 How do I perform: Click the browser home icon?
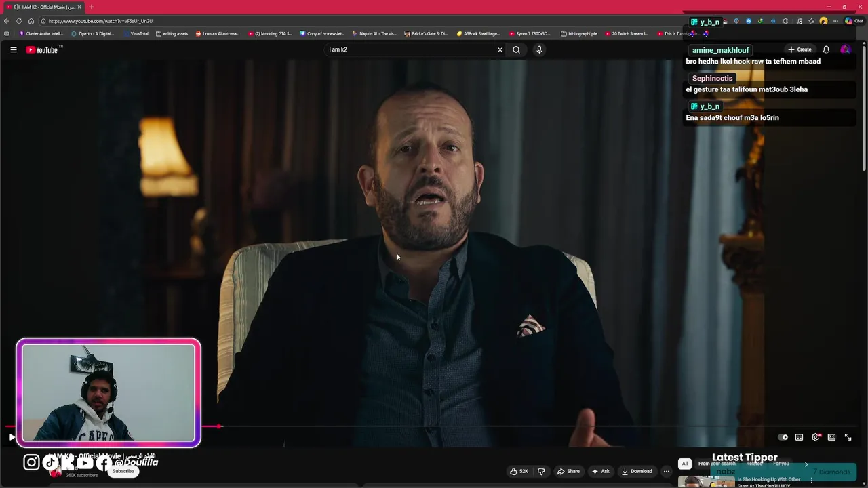(31, 21)
